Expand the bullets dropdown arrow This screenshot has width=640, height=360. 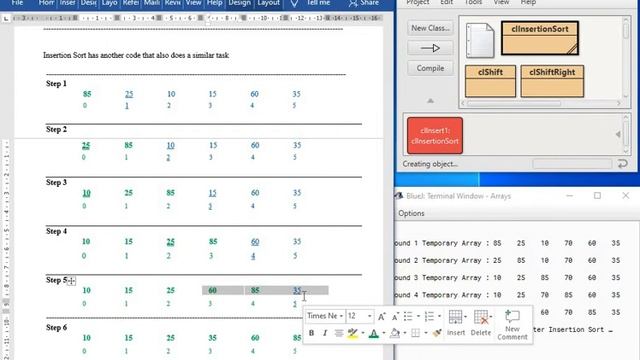418,316
